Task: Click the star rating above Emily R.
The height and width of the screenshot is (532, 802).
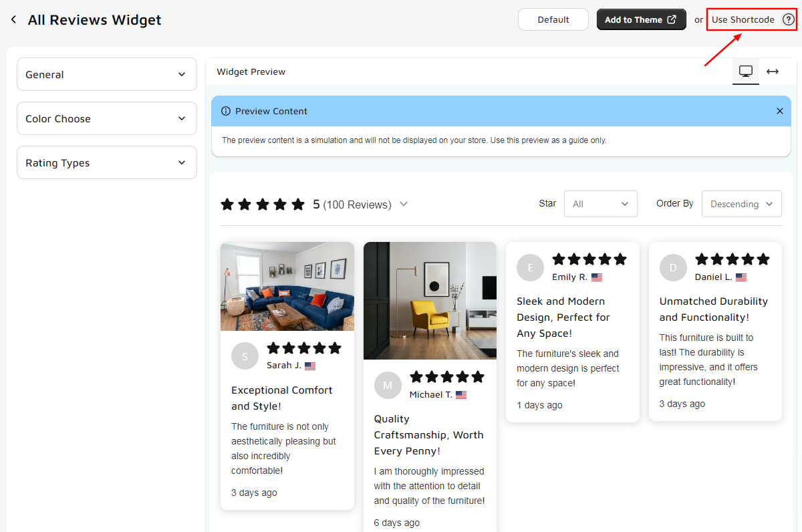Action: (x=589, y=259)
